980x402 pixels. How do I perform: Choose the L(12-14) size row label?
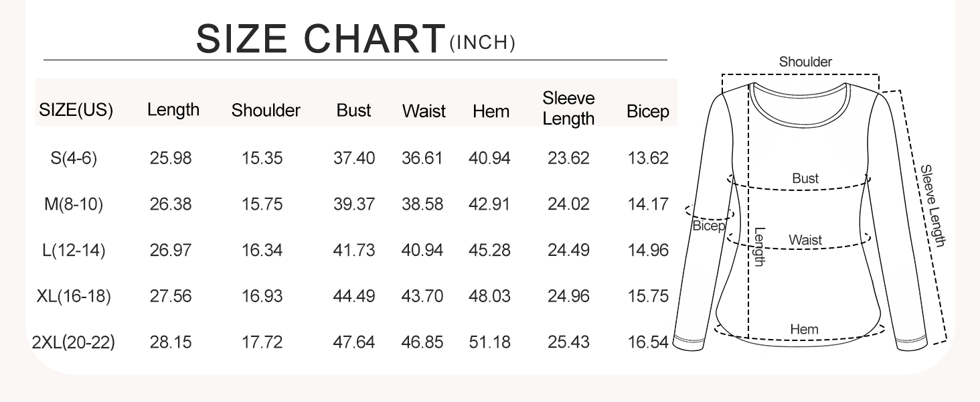point(74,251)
